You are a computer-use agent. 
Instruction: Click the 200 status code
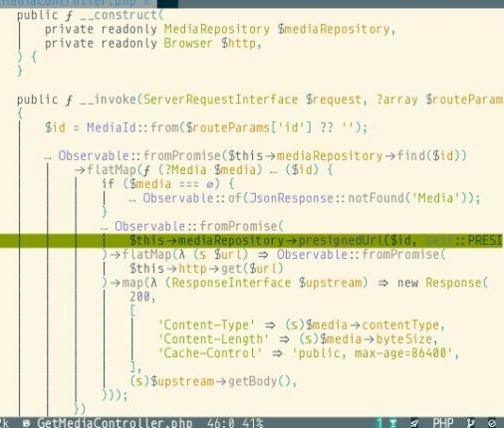[x=139, y=297]
